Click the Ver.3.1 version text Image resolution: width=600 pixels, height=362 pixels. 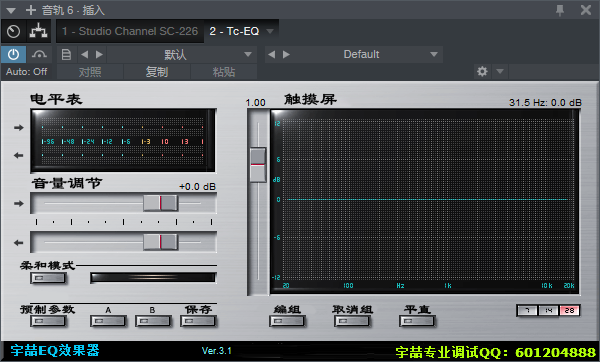(217, 351)
